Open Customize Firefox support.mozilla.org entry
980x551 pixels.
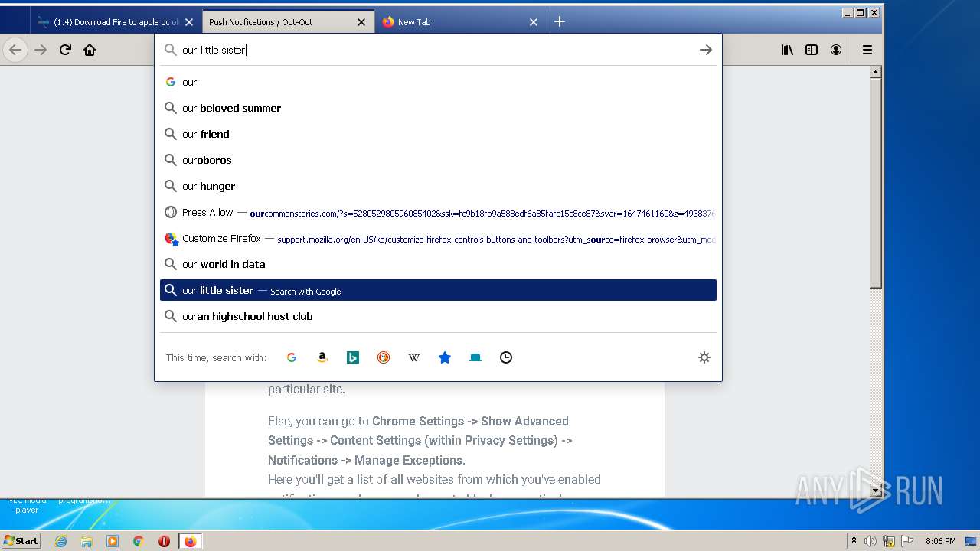click(x=438, y=238)
